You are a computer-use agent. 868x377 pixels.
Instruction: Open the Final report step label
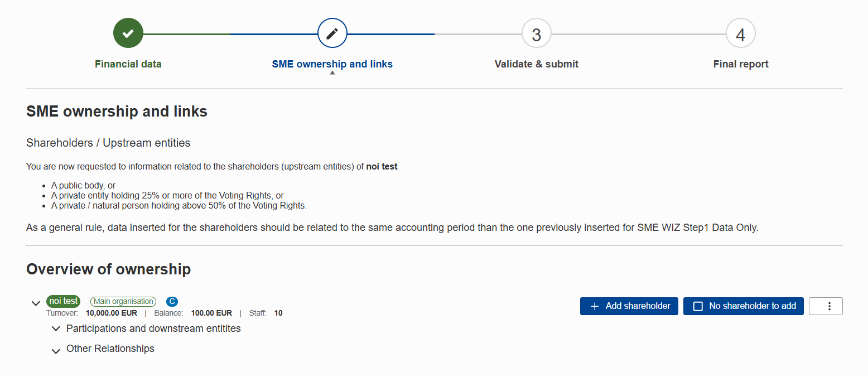coord(741,64)
